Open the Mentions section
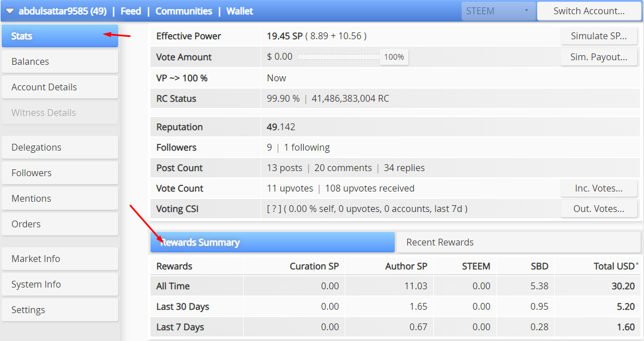This screenshot has height=341, width=644. [60, 198]
